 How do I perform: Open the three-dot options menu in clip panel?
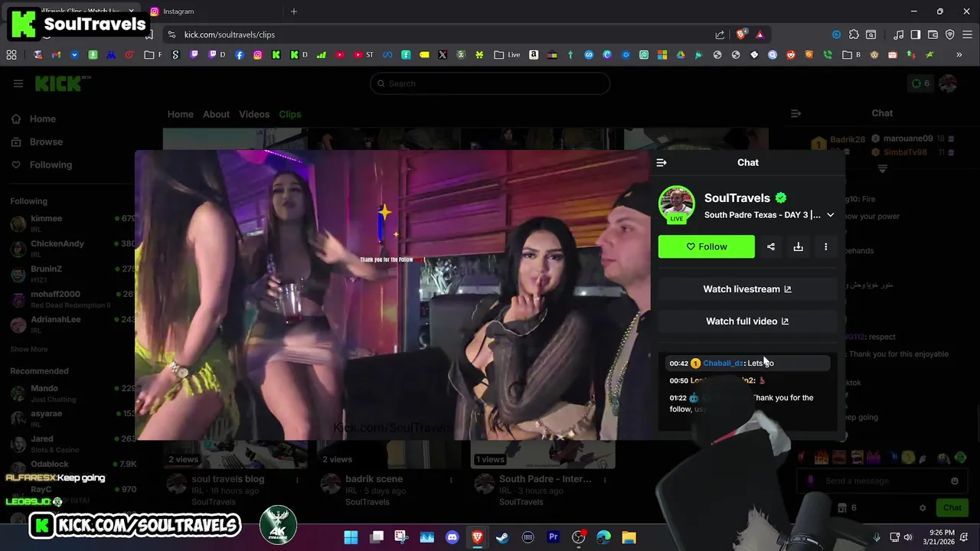(825, 246)
